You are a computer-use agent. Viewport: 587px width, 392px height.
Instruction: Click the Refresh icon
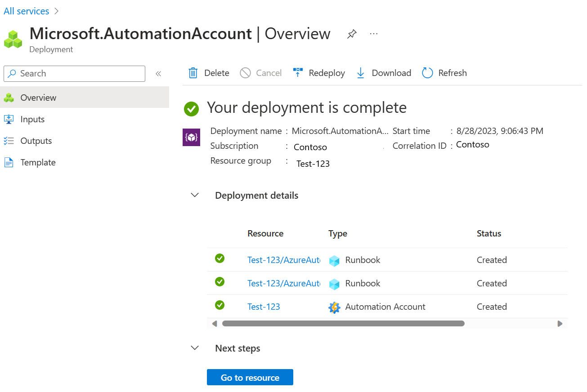click(x=426, y=72)
